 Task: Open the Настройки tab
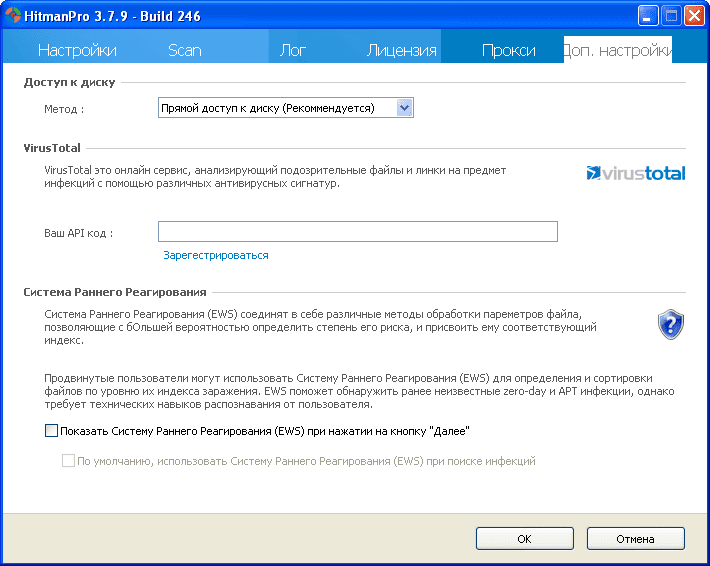click(x=77, y=50)
